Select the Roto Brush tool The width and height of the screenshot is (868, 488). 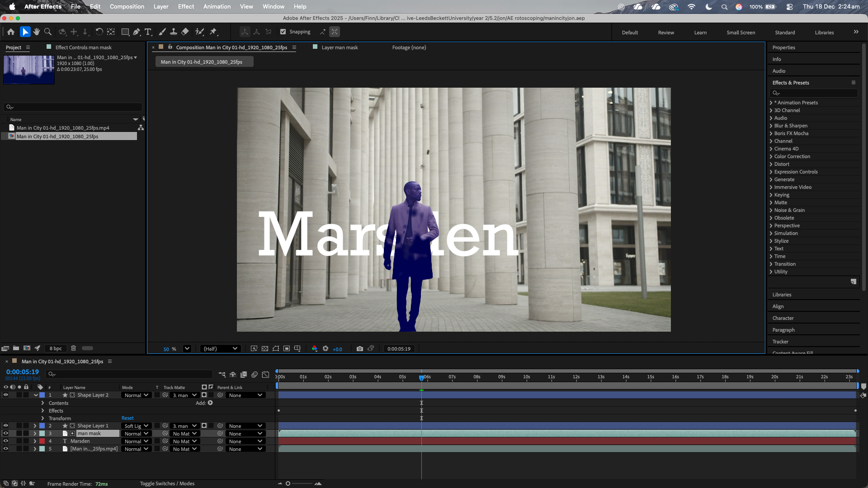coord(199,32)
